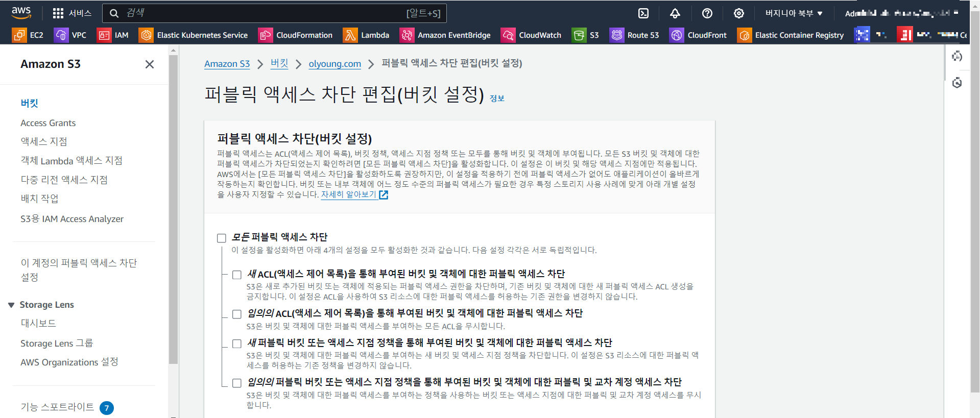
Task: Click the second icon in right side panel
Action: [957, 83]
